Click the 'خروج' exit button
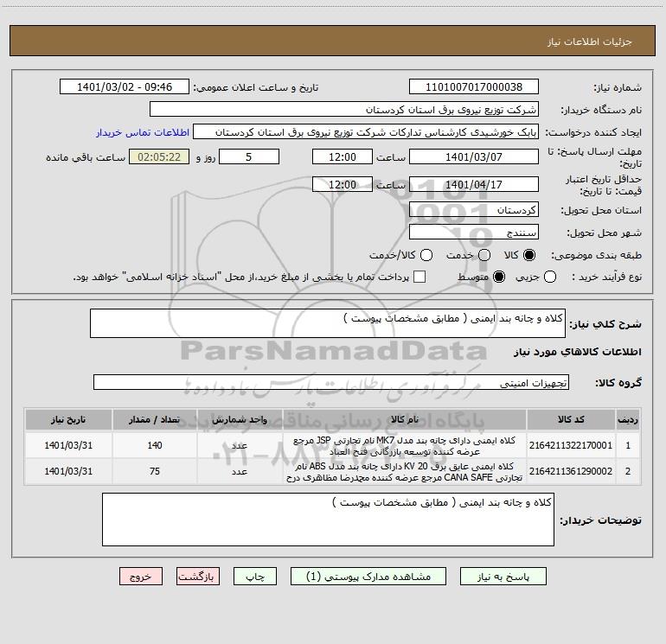The width and height of the screenshot is (666, 644). (141, 577)
